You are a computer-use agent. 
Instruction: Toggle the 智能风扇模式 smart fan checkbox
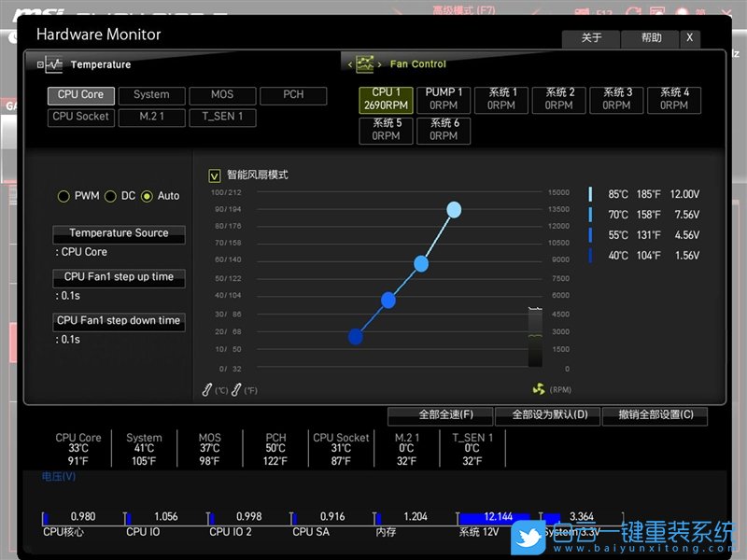pyautogui.click(x=215, y=175)
